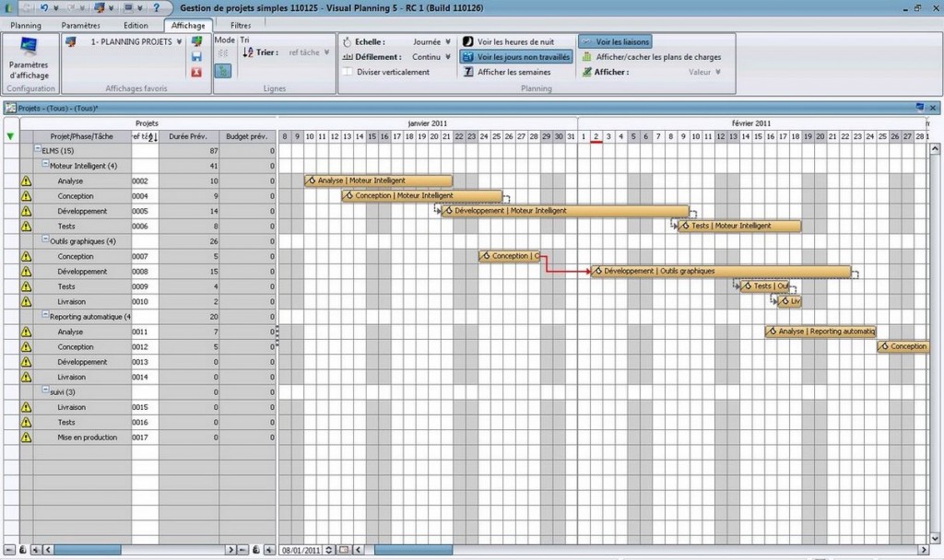Toggle Voir les jours non travaillés
The width and height of the screenshot is (944, 560).
(516, 56)
